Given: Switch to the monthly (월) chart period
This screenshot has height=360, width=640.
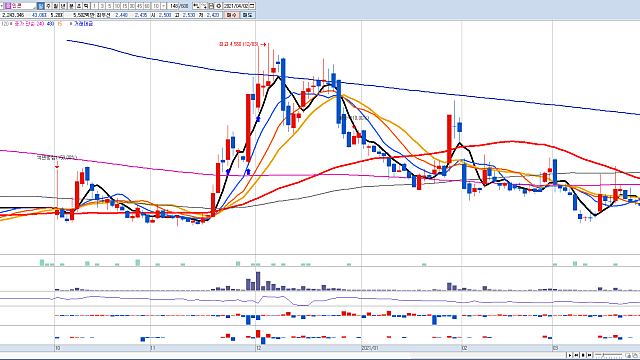Looking at the screenshot, I should coord(56,6).
